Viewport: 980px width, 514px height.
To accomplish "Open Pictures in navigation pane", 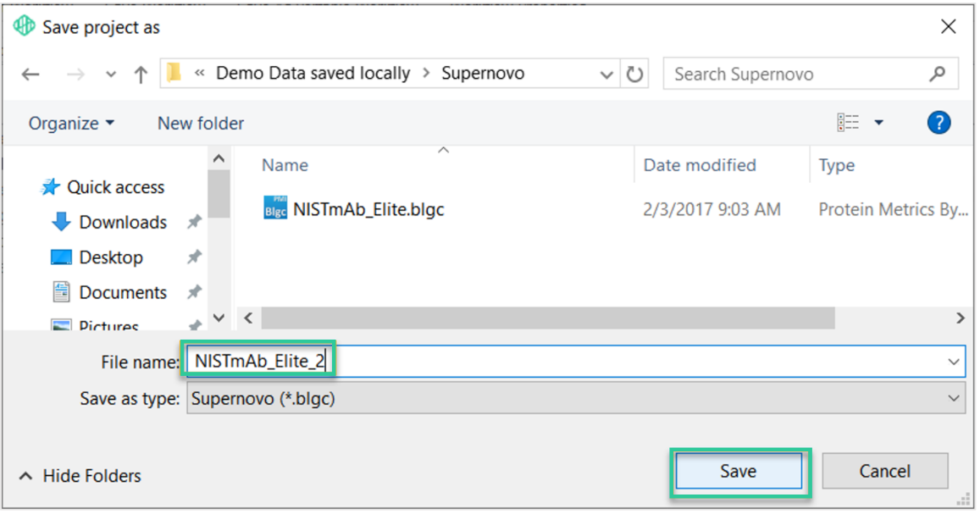I will click(108, 325).
